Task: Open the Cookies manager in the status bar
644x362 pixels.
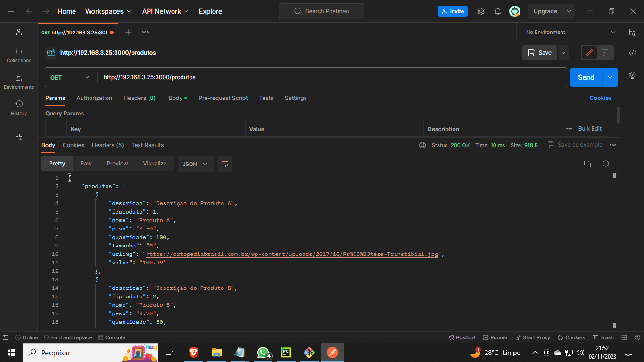Action: (571, 337)
